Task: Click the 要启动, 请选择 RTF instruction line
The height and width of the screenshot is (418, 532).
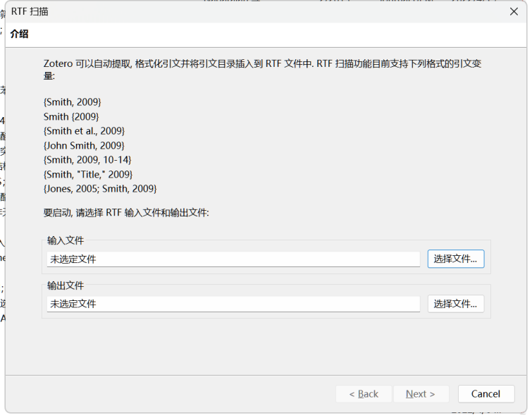Action: pyautogui.click(x=127, y=214)
